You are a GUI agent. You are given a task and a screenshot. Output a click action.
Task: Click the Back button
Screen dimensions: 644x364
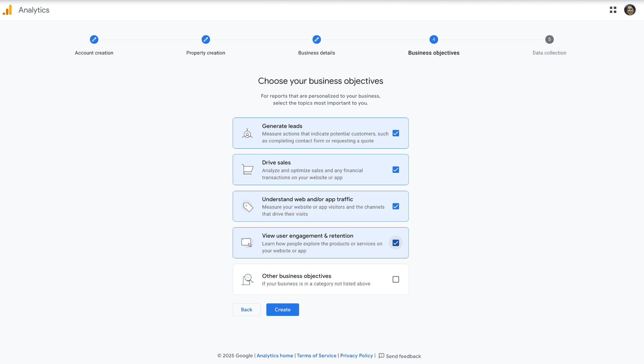coord(247,310)
